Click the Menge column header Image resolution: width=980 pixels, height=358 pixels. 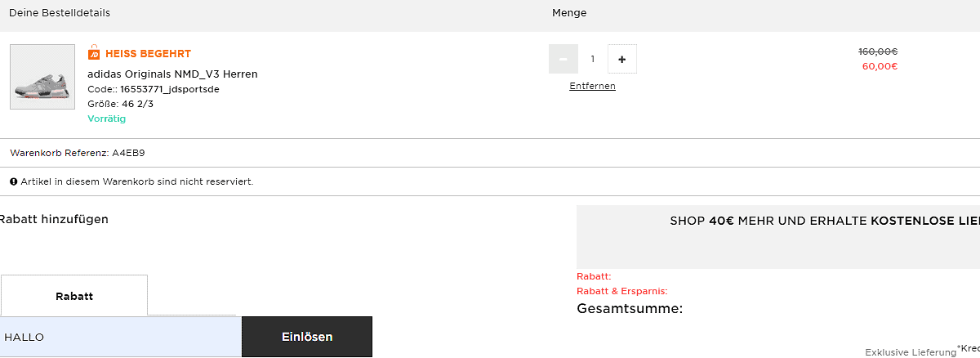click(x=569, y=13)
